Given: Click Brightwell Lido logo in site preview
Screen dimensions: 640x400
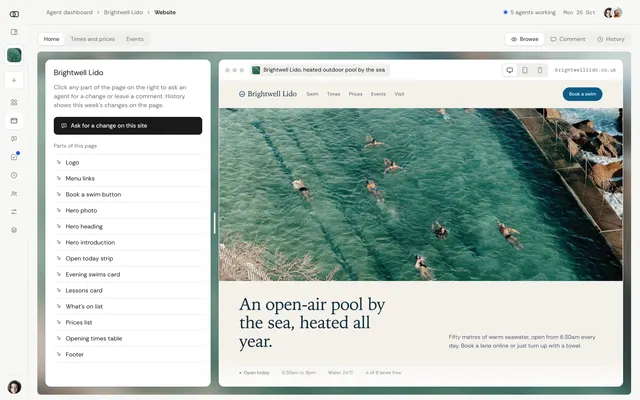Looking at the screenshot, I should [268, 94].
